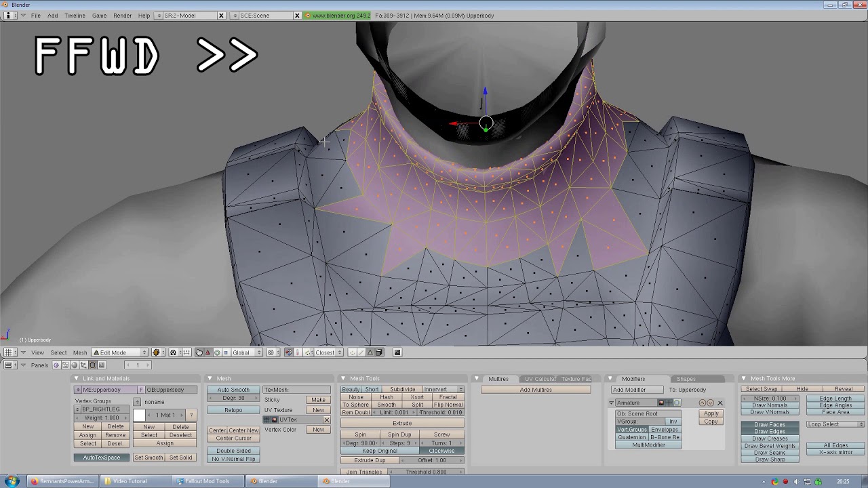The width and height of the screenshot is (868, 488).
Task: Enable X-axis mirror option
Action: [x=835, y=452]
